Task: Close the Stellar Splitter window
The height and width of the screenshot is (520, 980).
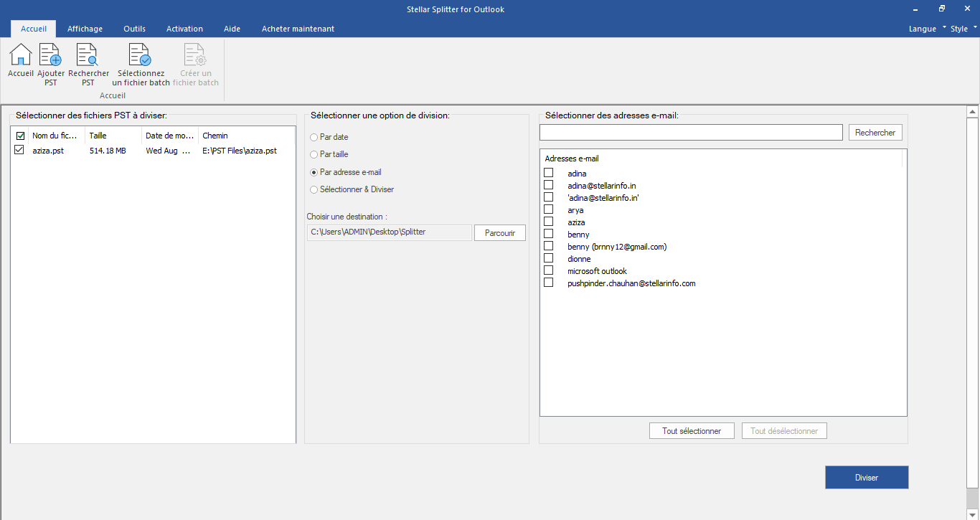Action: 967,9
